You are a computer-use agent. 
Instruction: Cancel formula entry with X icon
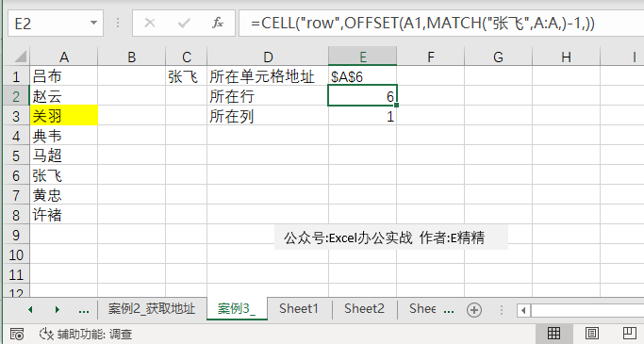click(x=150, y=23)
